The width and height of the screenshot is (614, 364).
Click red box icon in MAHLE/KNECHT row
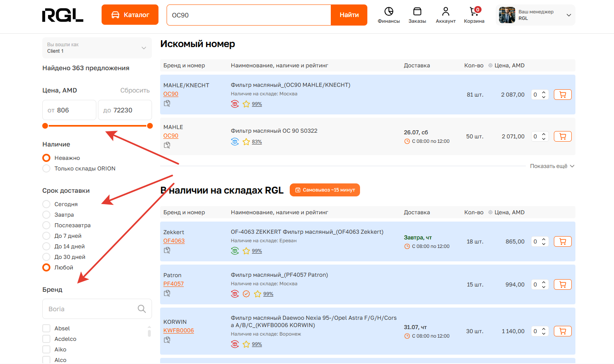[235, 104]
